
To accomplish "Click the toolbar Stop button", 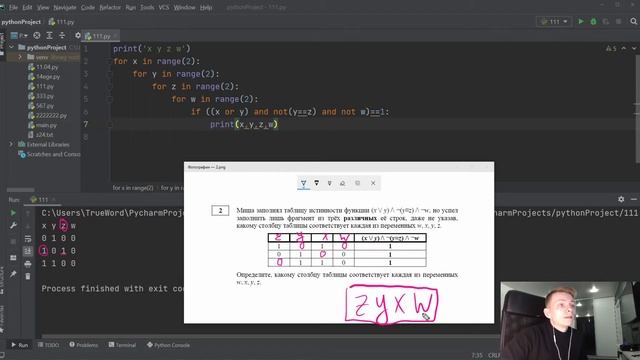I will tap(619, 22).
